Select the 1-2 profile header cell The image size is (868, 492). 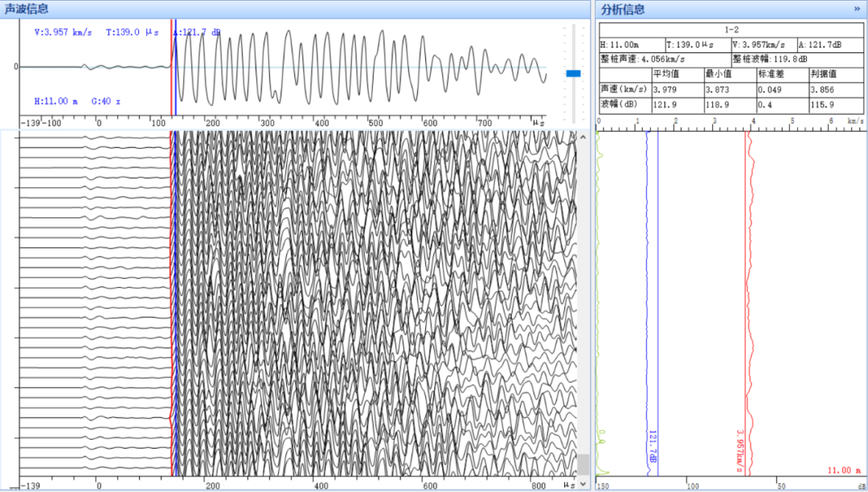coord(731,30)
